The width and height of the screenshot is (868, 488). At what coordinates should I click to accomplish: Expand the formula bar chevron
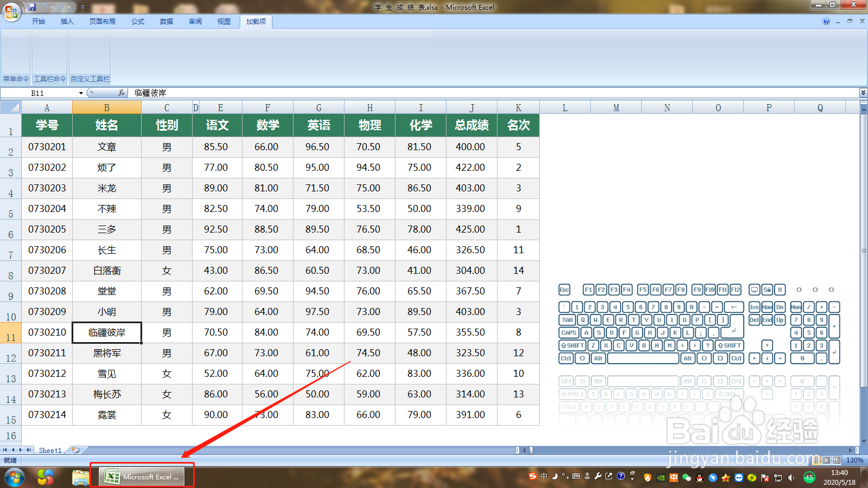[x=863, y=93]
